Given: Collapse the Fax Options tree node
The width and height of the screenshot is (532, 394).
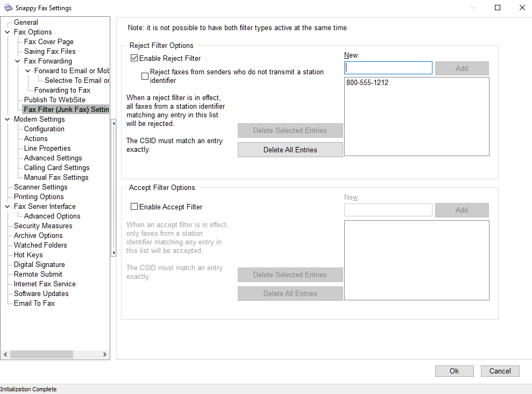Looking at the screenshot, I should [x=8, y=32].
